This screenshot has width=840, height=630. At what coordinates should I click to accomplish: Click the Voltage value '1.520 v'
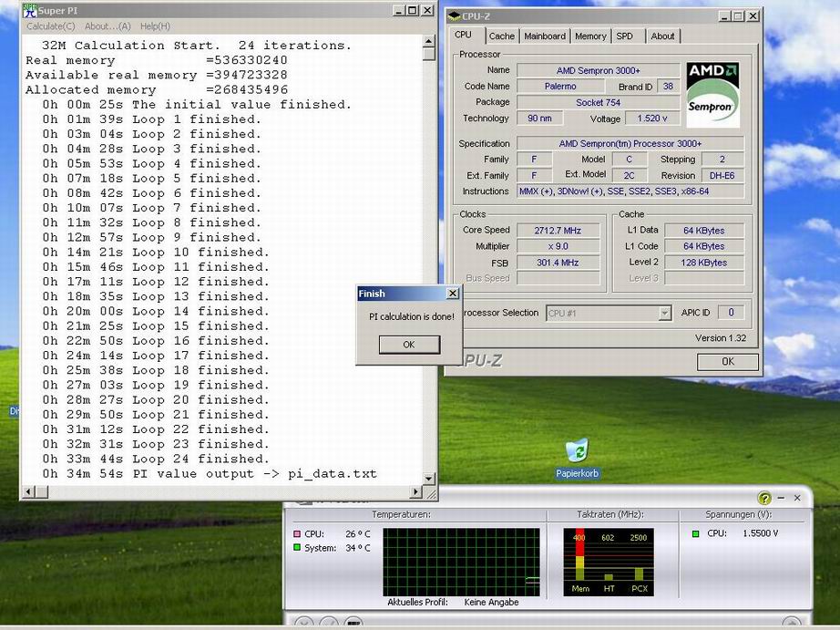click(652, 119)
